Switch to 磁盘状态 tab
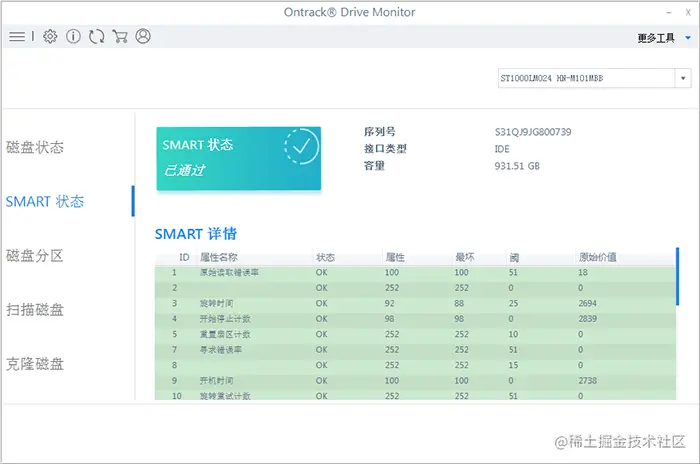 click(x=35, y=147)
